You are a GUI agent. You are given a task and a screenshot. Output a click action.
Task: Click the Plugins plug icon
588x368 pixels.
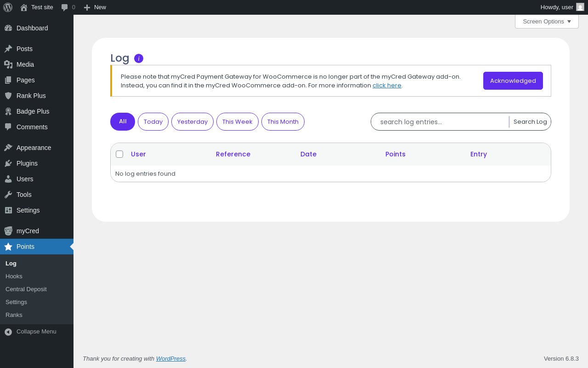tap(8, 163)
